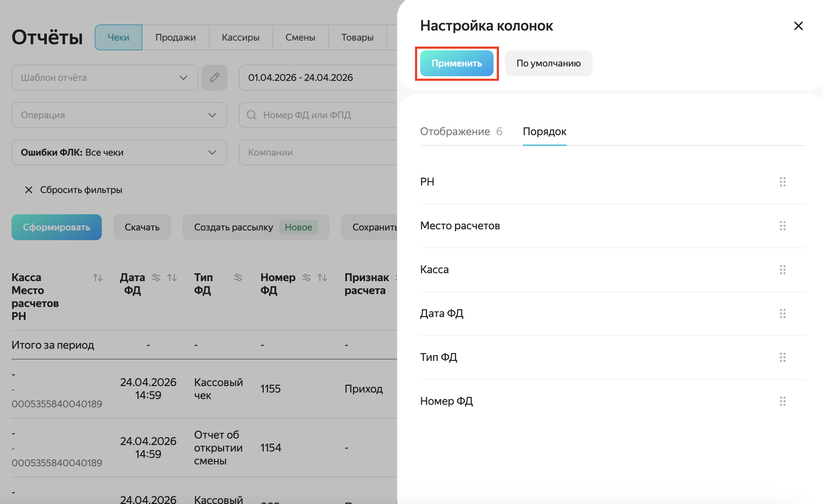Open the filter icon in Дата ФД column

pyautogui.click(x=156, y=278)
